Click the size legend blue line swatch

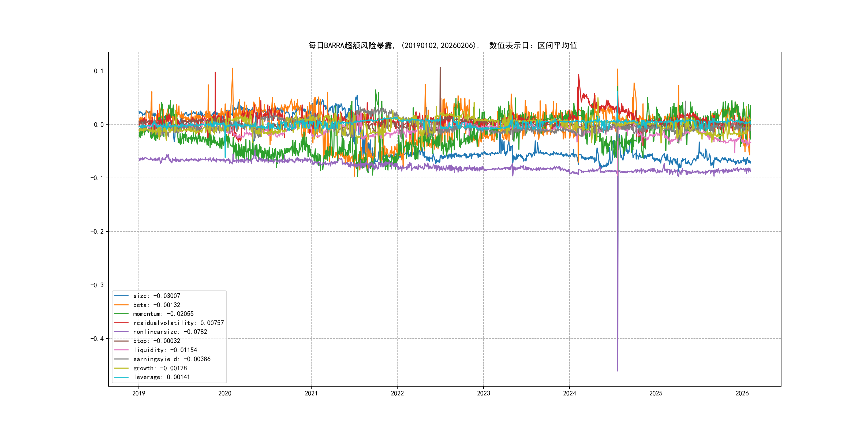pyautogui.click(x=121, y=296)
